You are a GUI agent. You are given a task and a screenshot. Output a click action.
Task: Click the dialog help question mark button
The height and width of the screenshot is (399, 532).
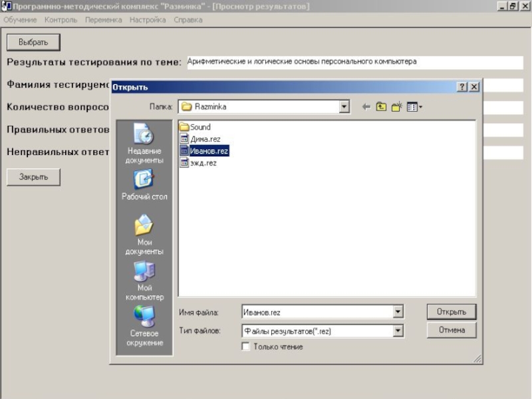(x=462, y=87)
